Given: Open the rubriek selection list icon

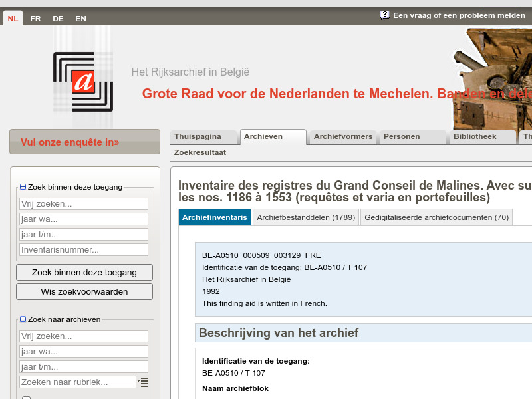Looking at the screenshot, I should [x=144, y=382].
